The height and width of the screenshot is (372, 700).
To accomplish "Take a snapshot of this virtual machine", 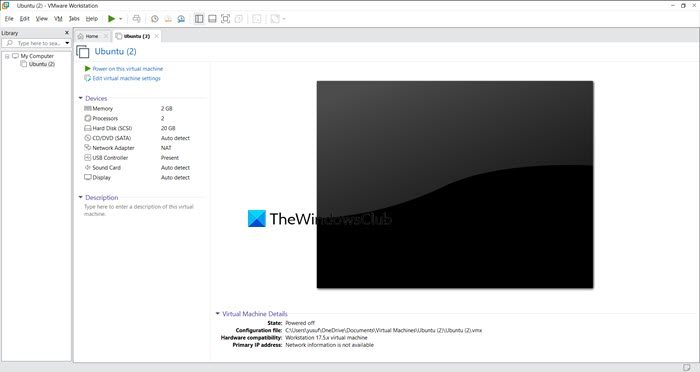I will point(154,19).
